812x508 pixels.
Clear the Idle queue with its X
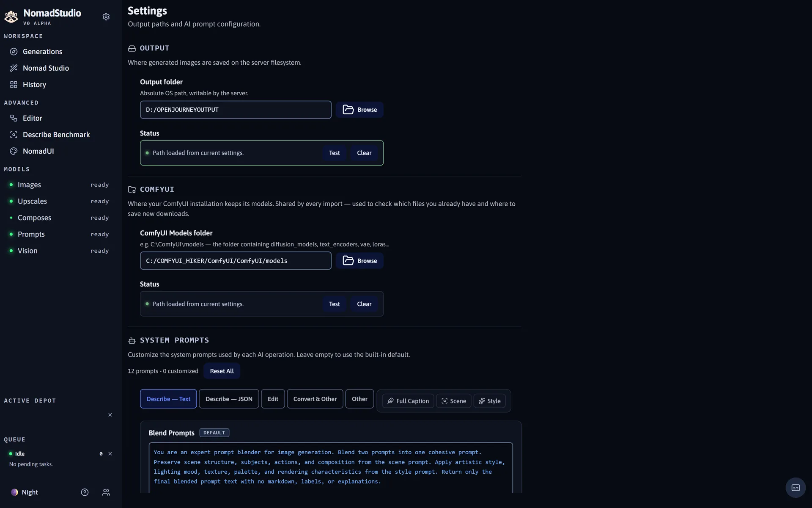(x=110, y=454)
